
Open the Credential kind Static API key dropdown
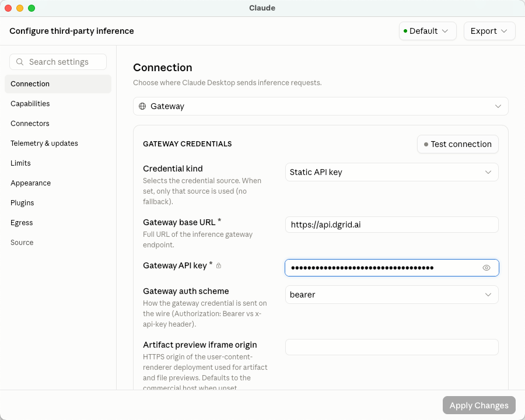click(392, 172)
